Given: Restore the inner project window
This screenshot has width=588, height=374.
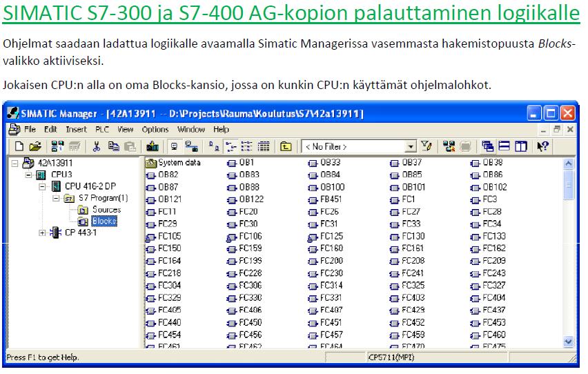Looking at the screenshot, I should click(557, 130).
